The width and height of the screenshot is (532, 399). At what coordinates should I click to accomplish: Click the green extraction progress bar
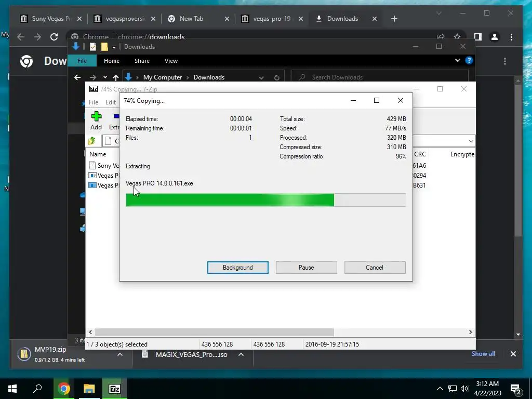[265, 200]
